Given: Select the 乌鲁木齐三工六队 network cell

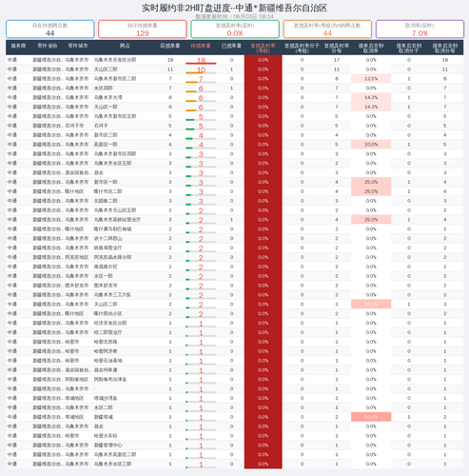Looking at the screenshot, I should click(x=112, y=295).
